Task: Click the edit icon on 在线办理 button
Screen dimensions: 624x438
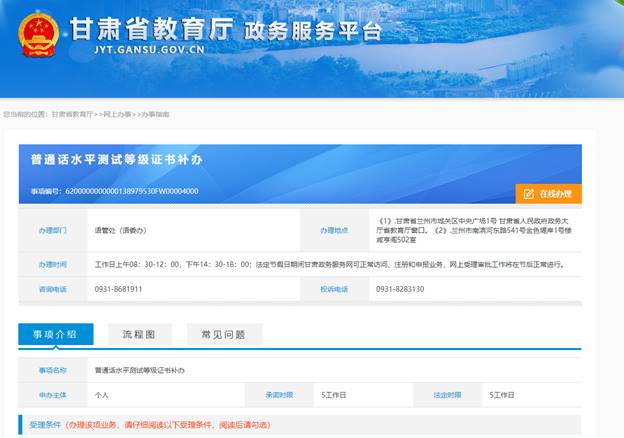Action: (x=529, y=193)
